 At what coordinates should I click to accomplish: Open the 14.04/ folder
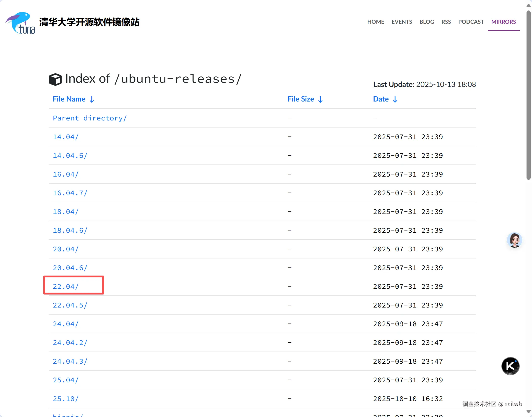click(x=66, y=137)
